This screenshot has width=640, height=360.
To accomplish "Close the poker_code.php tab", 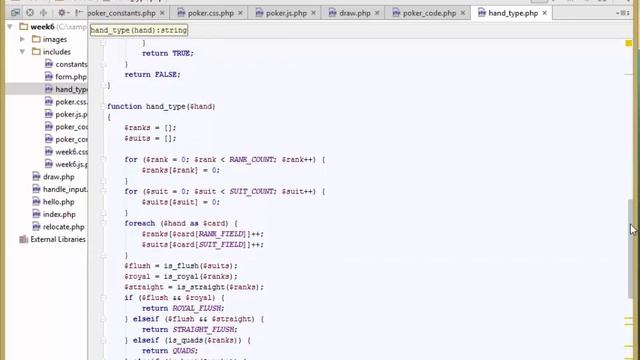I will pos(463,13).
